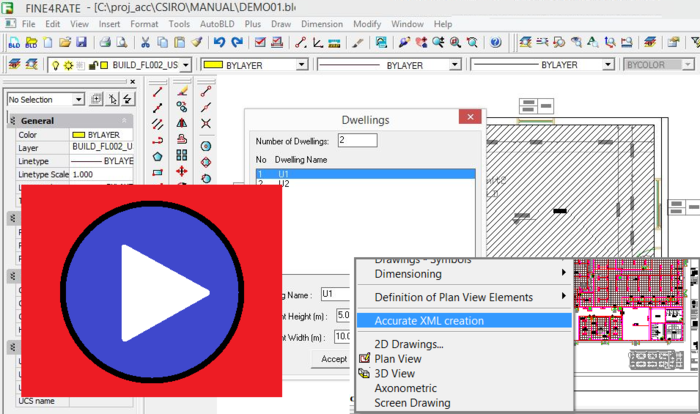Click the Save disk icon in toolbar
Screen dimensions: 700x414
83,43
